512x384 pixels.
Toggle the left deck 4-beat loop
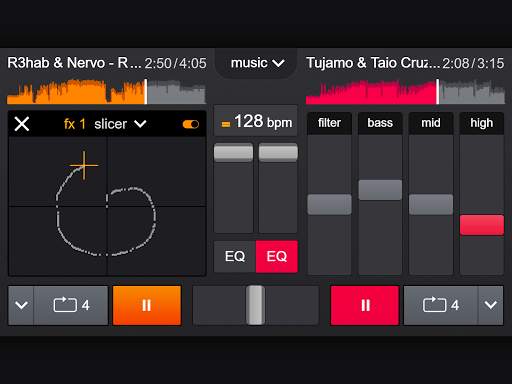click(x=71, y=305)
